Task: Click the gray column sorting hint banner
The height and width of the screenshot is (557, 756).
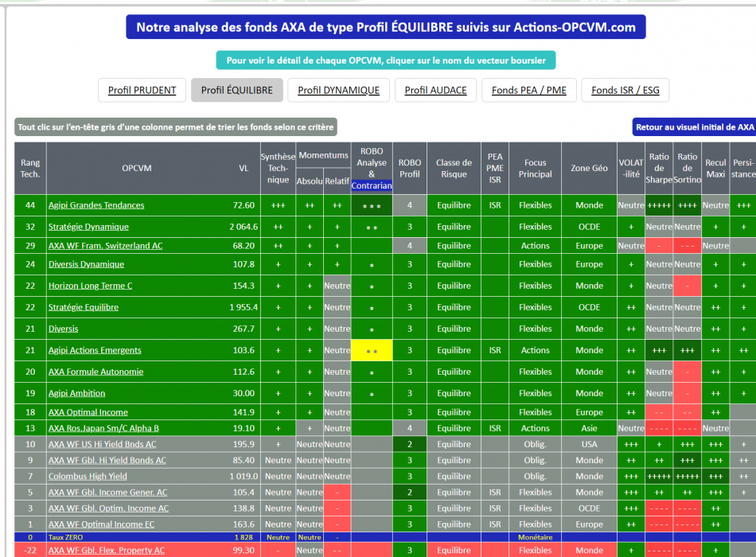Action: tap(176, 127)
